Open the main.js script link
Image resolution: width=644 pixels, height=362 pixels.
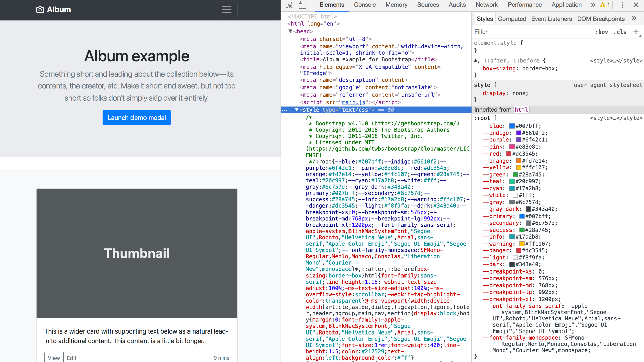(354, 102)
